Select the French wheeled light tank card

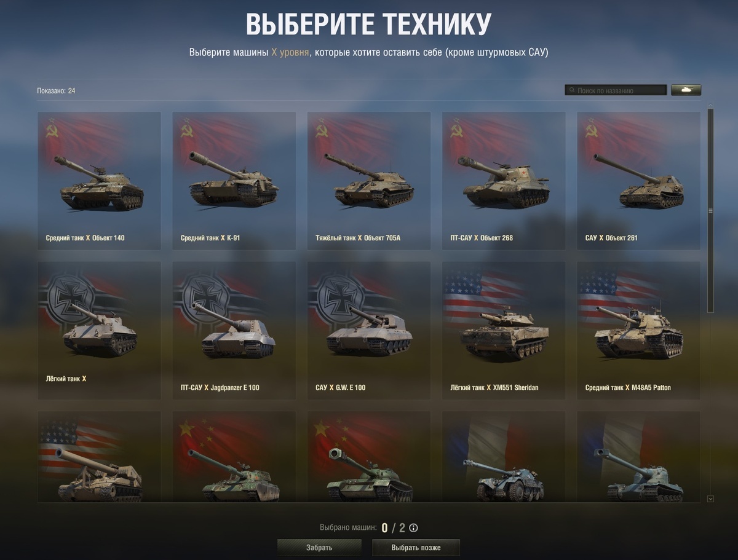click(504, 457)
